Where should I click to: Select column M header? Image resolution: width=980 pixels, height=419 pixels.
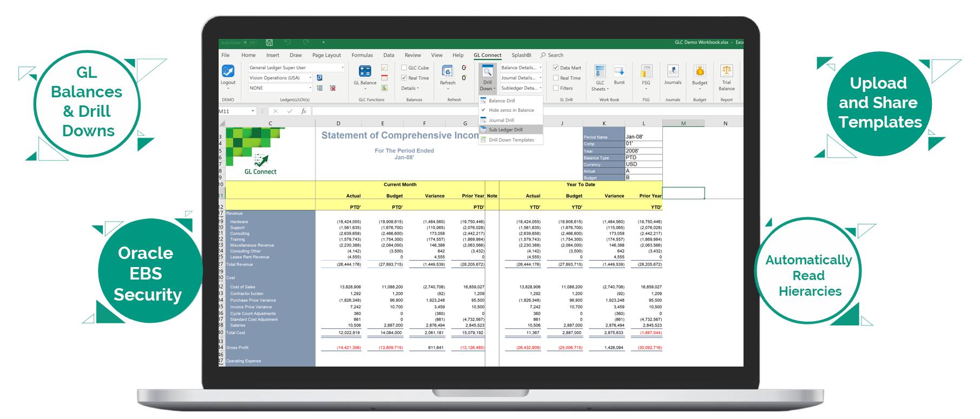(683, 123)
